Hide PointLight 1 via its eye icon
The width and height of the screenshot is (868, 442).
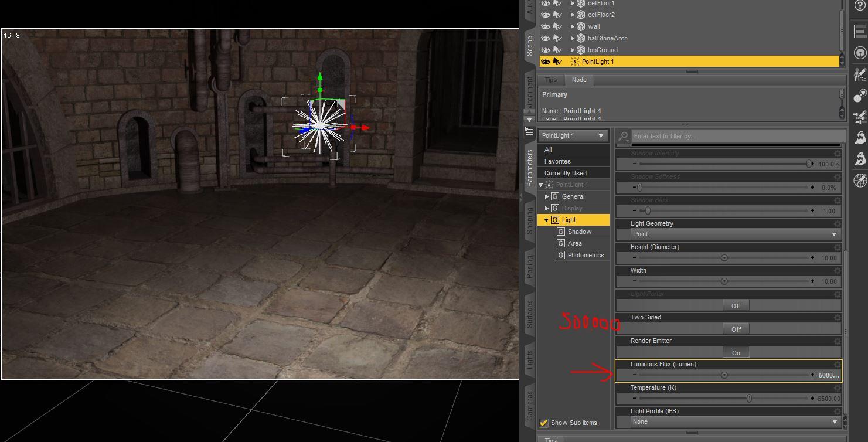(x=546, y=62)
